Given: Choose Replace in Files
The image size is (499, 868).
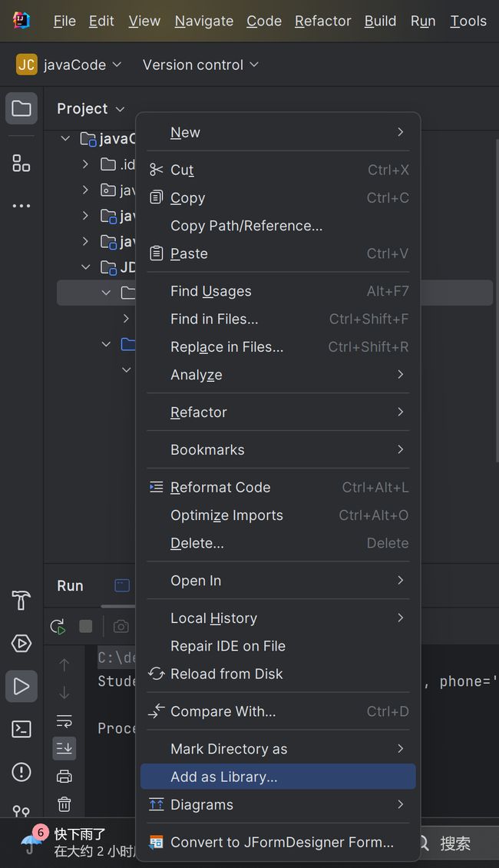Looking at the screenshot, I should 278,347.
